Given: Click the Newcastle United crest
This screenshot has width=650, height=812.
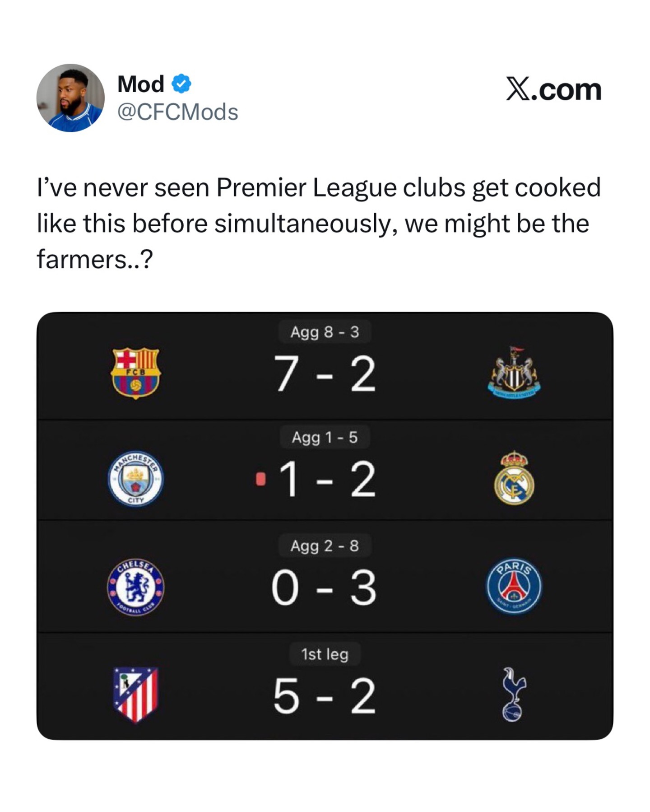Looking at the screenshot, I should coord(514,373).
